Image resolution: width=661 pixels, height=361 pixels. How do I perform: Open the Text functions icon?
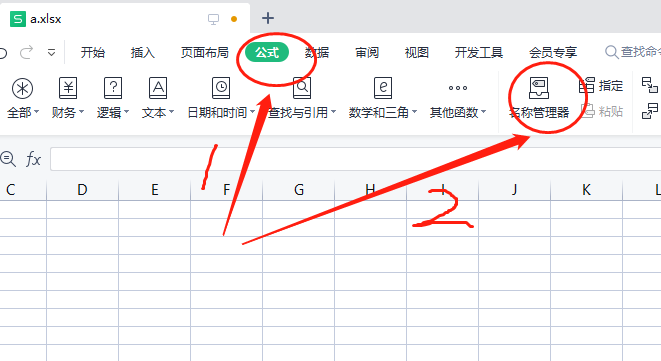(x=158, y=88)
